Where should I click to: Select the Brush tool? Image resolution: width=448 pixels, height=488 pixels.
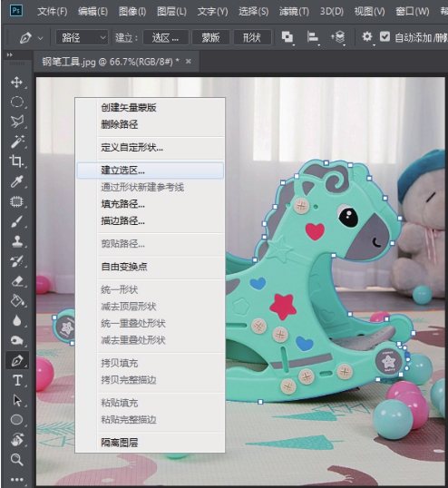[x=16, y=221]
